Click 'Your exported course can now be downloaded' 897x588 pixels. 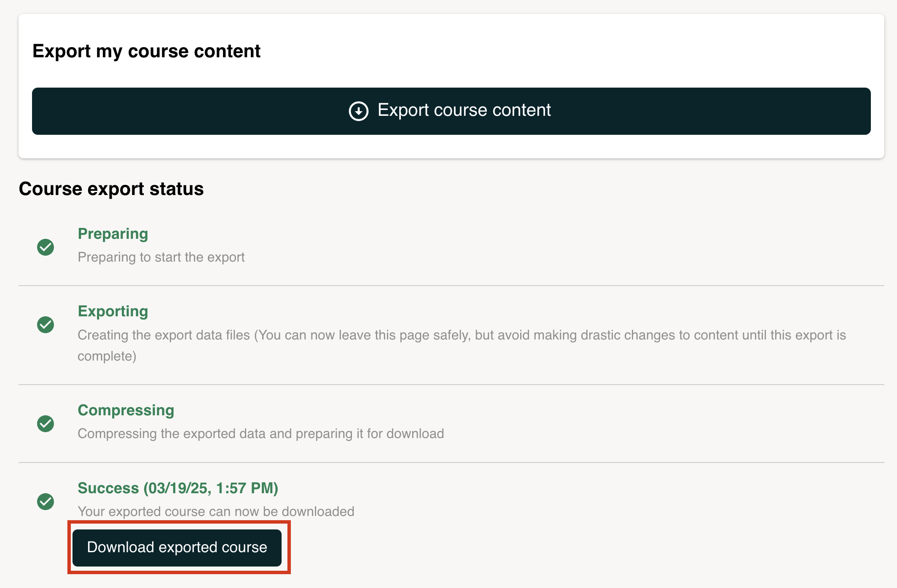(216, 512)
